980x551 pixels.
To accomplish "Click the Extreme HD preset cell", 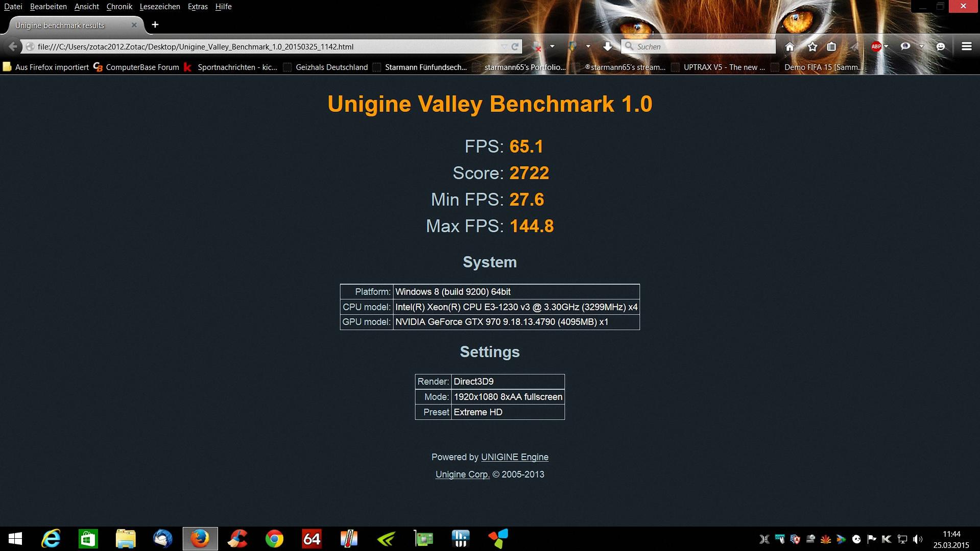I will pyautogui.click(x=508, y=412).
